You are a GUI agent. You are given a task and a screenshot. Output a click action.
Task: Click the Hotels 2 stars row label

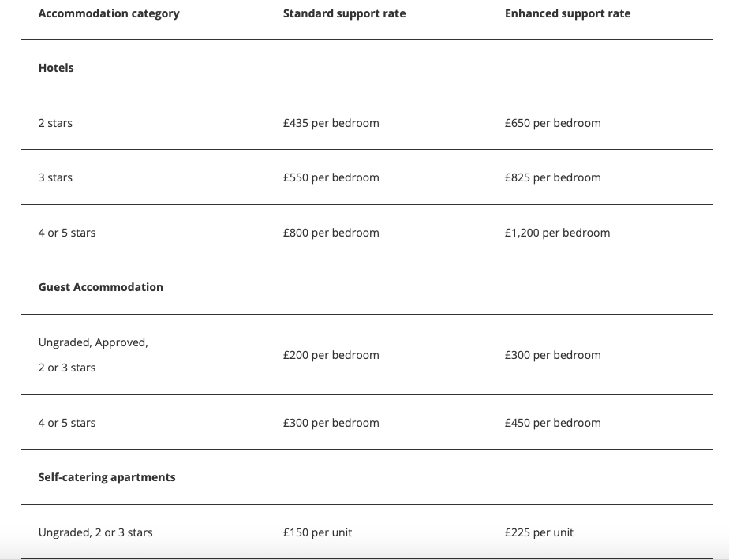click(x=55, y=123)
